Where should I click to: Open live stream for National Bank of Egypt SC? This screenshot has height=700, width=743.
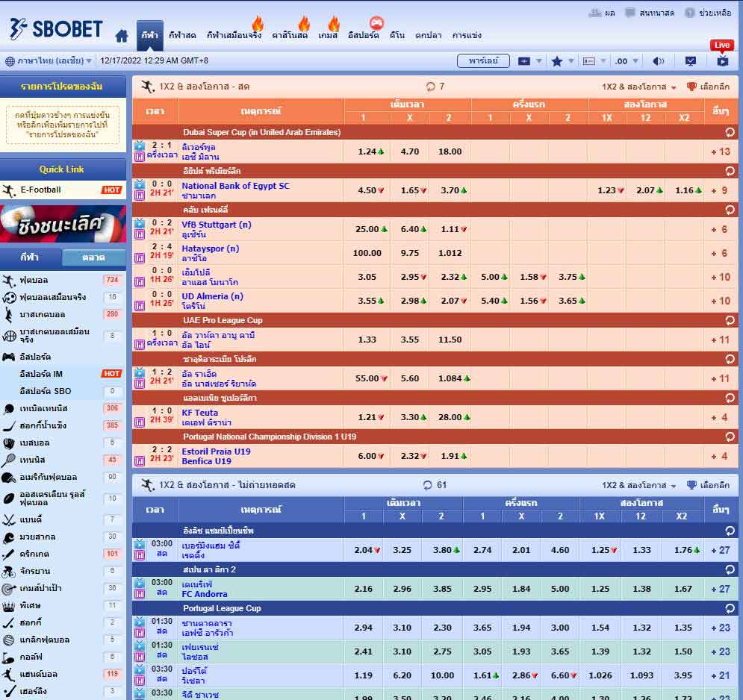pos(140,185)
